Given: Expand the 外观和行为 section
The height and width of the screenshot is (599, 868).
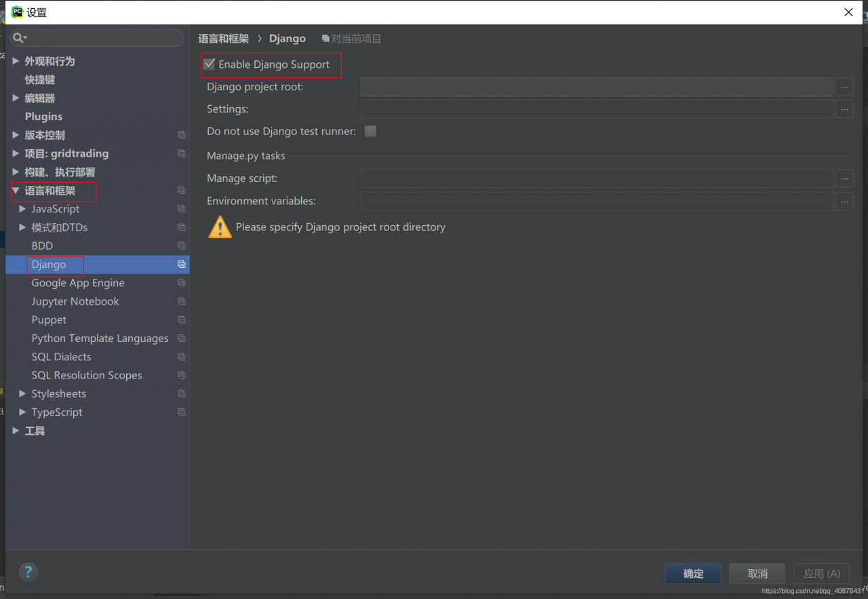Looking at the screenshot, I should pos(16,61).
